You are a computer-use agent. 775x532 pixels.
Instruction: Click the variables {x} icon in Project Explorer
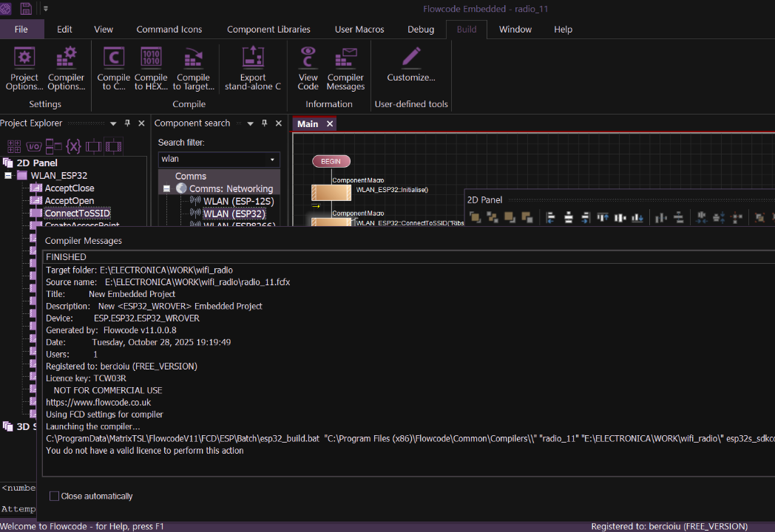click(x=73, y=146)
